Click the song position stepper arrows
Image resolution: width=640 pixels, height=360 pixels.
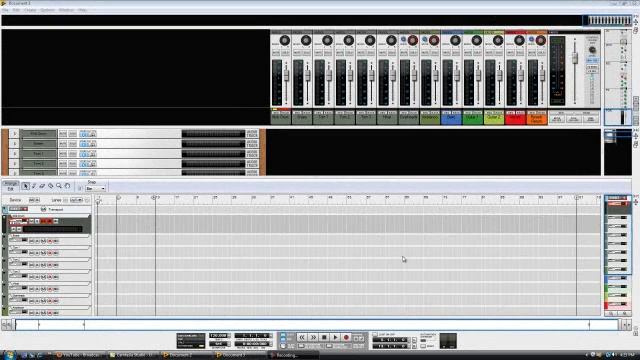[x=271, y=336]
